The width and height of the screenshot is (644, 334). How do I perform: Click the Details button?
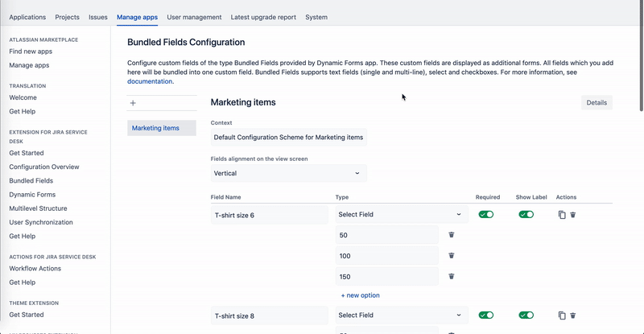[597, 103]
